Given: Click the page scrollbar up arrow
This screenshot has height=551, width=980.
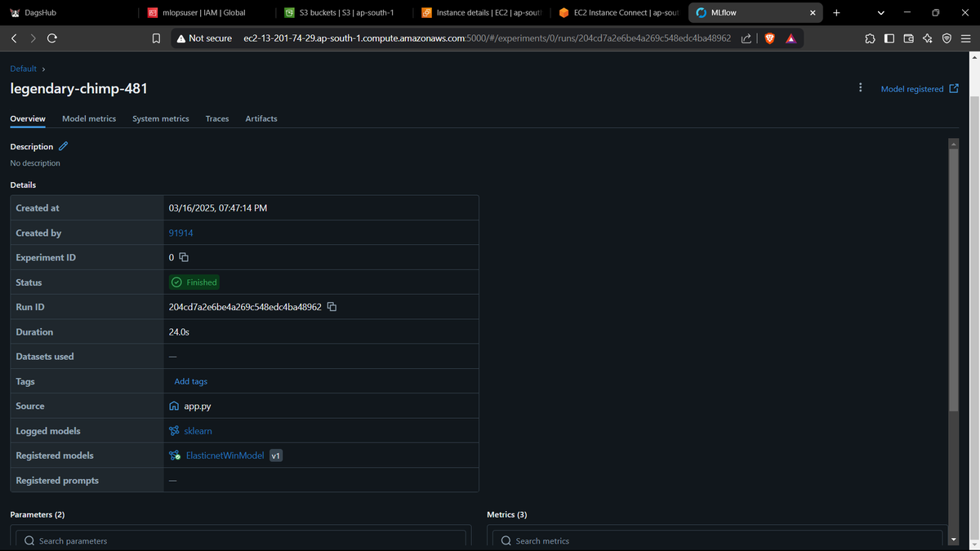Looking at the screenshot, I should coord(973,57).
